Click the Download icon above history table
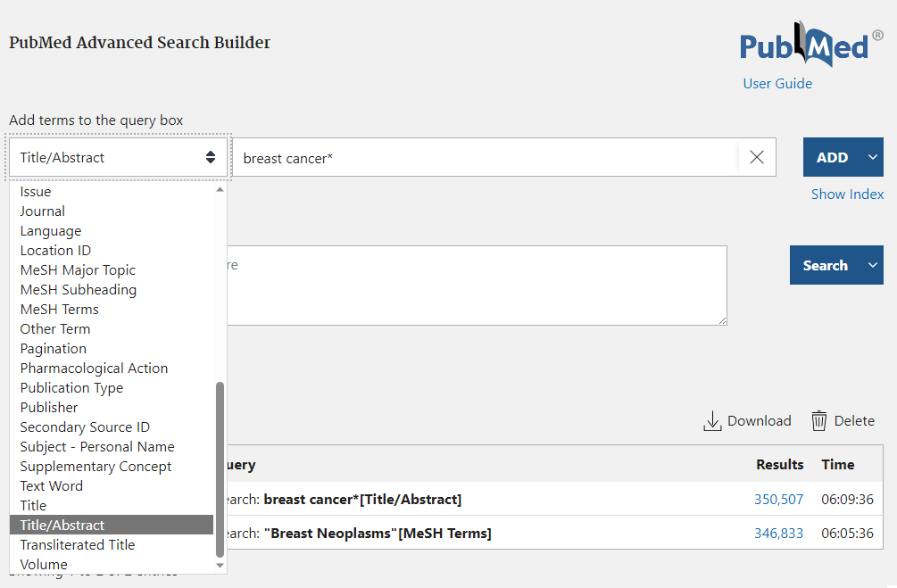Viewport: 897px width, 588px height. pyautogui.click(x=712, y=421)
